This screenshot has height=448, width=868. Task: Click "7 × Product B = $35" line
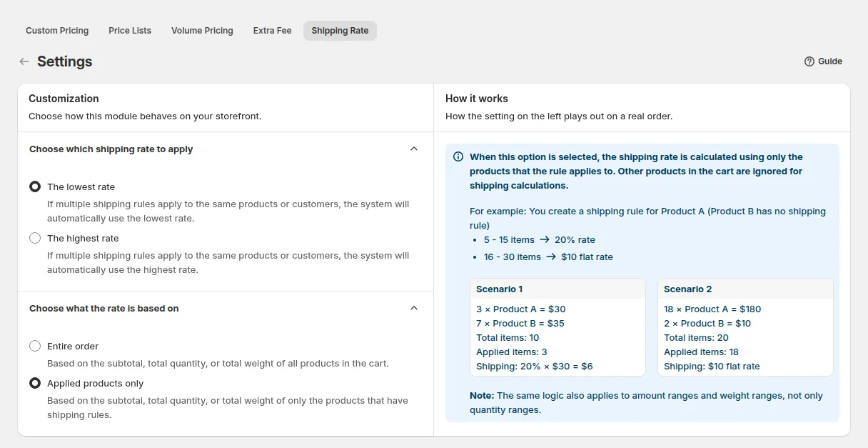pyautogui.click(x=520, y=324)
